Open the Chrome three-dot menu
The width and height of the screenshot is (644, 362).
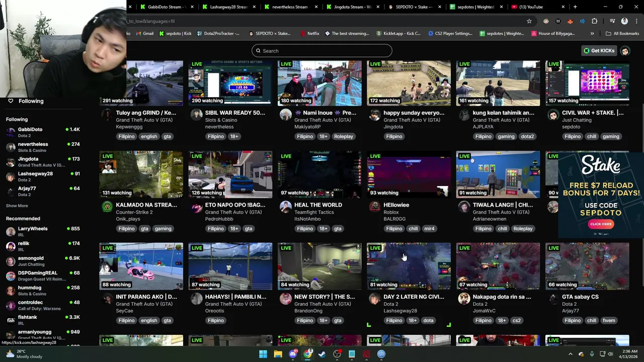click(x=636, y=21)
